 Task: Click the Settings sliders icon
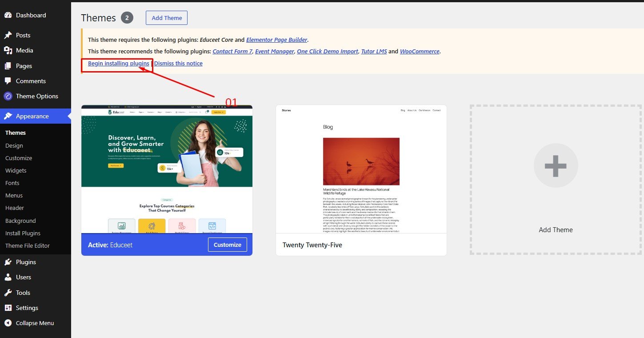(x=8, y=308)
